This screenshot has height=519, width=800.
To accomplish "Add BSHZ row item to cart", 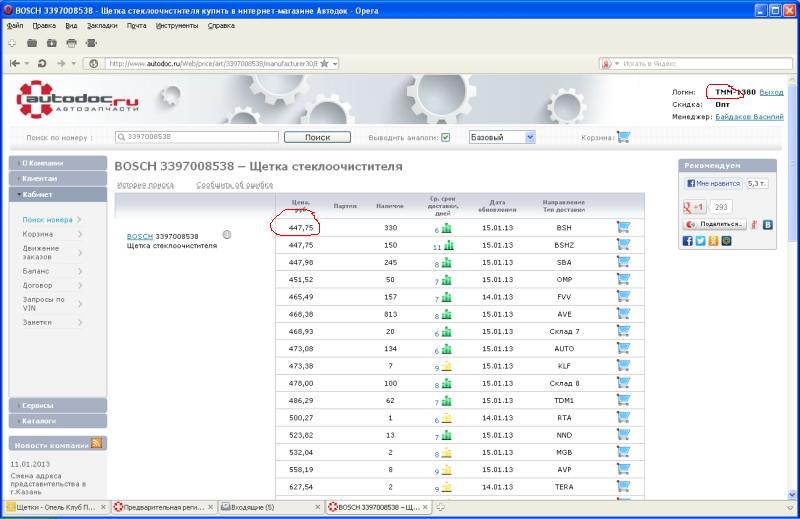I will [x=623, y=244].
